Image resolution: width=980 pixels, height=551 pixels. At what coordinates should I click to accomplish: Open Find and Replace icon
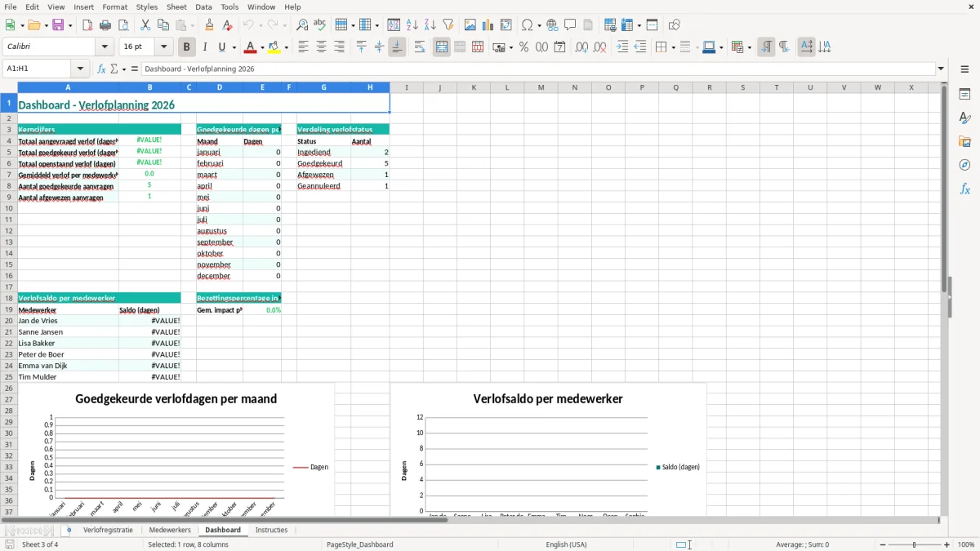[x=302, y=25]
